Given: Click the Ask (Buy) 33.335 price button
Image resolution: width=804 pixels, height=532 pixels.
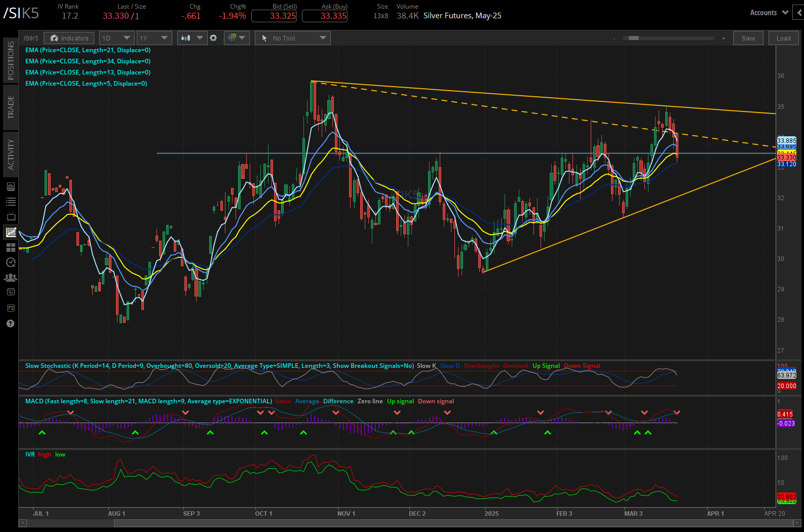Looking at the screenshot, I should click(325, 16).
